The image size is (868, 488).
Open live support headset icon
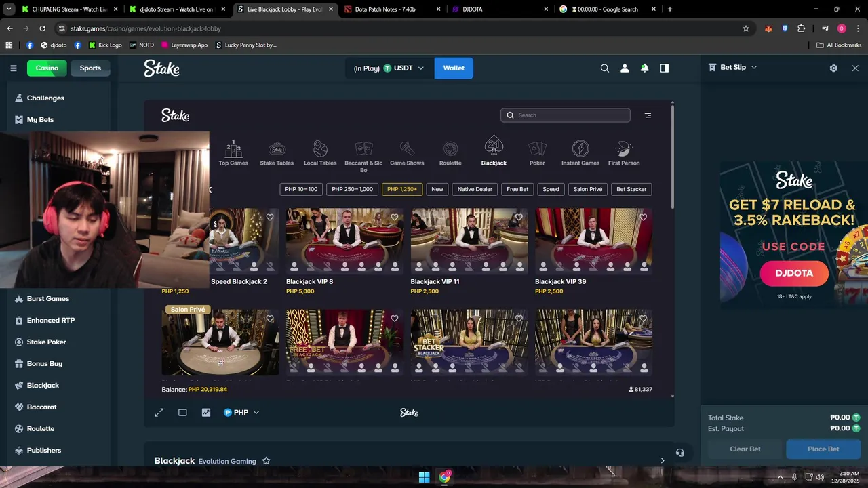[x=680, y=453]
